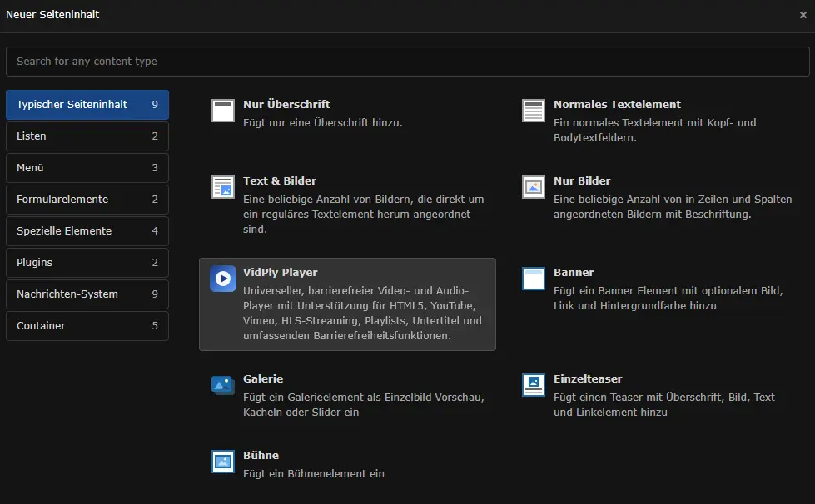
Task: Click the Nur Überschrift header icon
Action: coord(223,111)
